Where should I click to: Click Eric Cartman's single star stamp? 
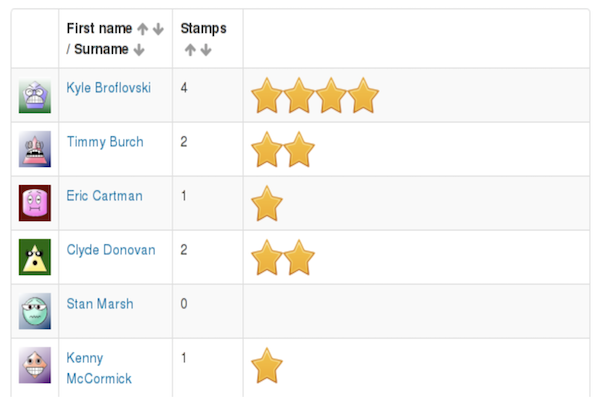click(x=267, y=203)
